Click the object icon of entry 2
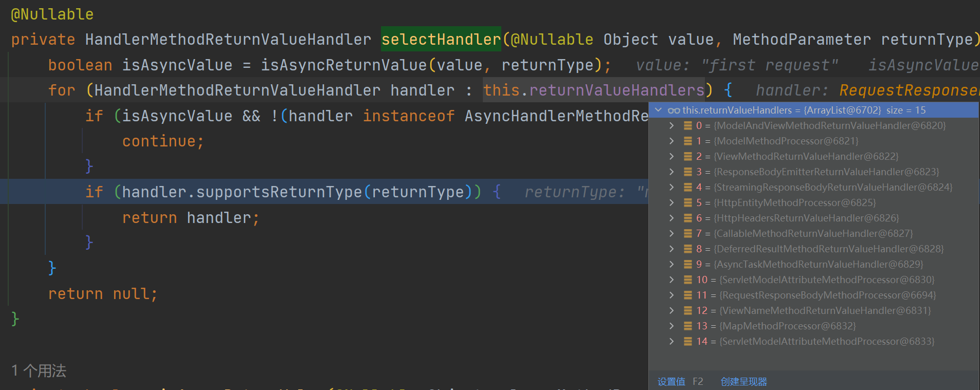 click(x=687, y=156)
